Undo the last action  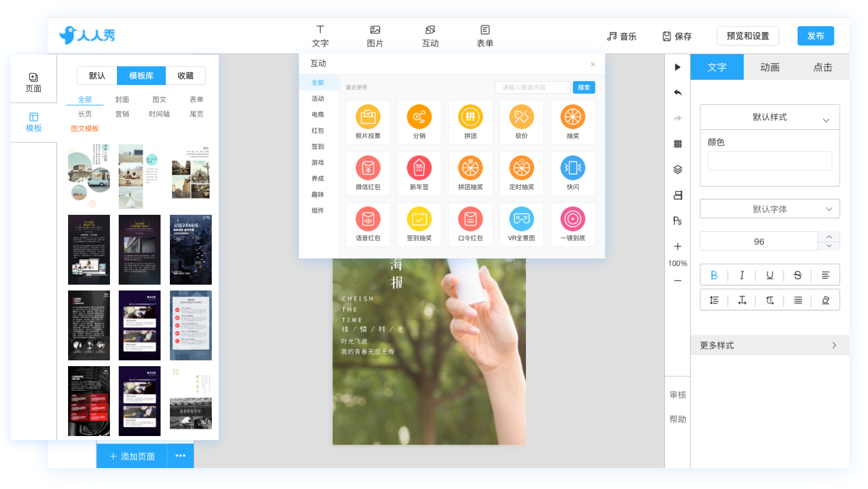[x=677, y=93]
